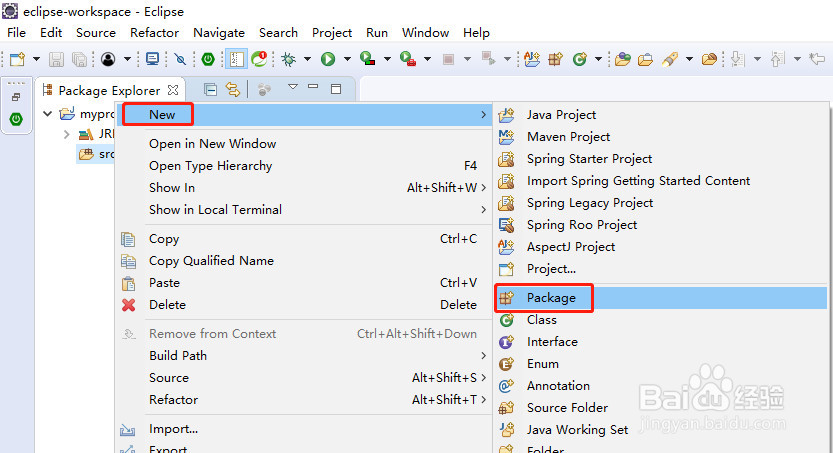Click the Run External Tools toolbox icon
The image size is (833, 453).
pos(407,58)
